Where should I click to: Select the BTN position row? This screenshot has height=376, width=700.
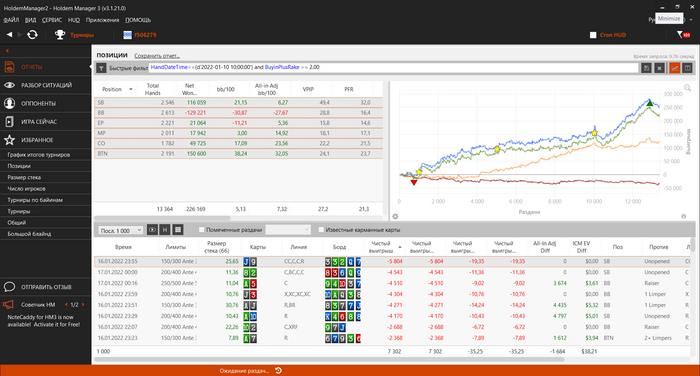pos(238,154)
